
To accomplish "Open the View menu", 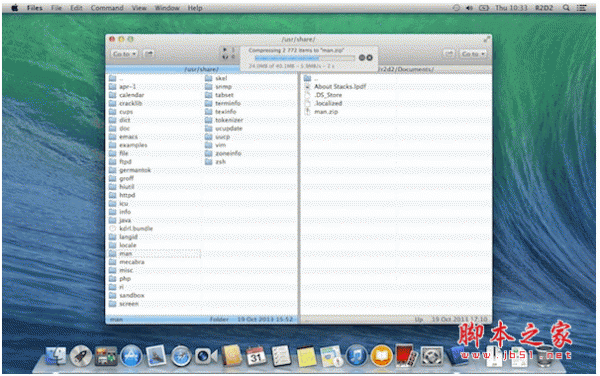I will point(139,8).
